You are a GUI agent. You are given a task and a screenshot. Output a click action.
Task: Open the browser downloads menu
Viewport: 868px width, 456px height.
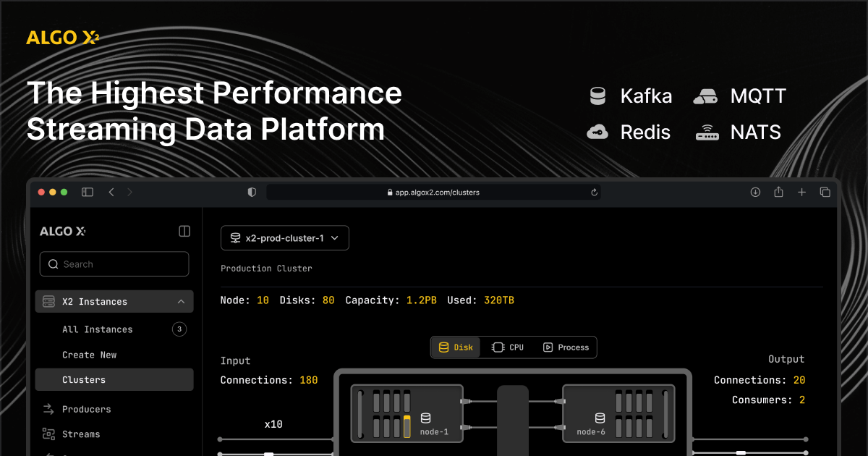pyautogui.click(x=755, y=192)
